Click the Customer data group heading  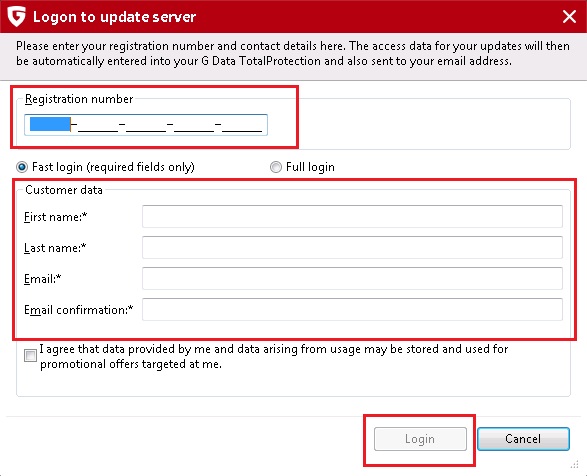(64, 190)
